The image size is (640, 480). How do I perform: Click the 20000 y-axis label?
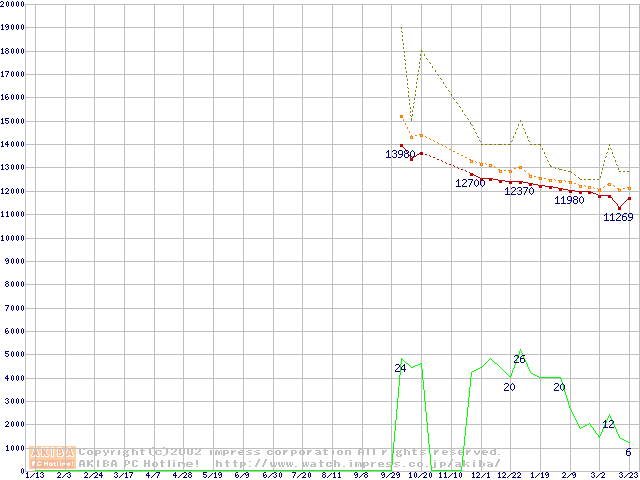[x=13, y=4]
